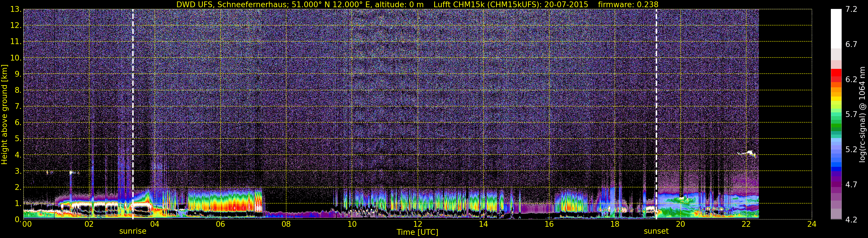Screen dimensions: 868x238
Task: Click the white dashed sunset line
Action: [x=656, y=114]
